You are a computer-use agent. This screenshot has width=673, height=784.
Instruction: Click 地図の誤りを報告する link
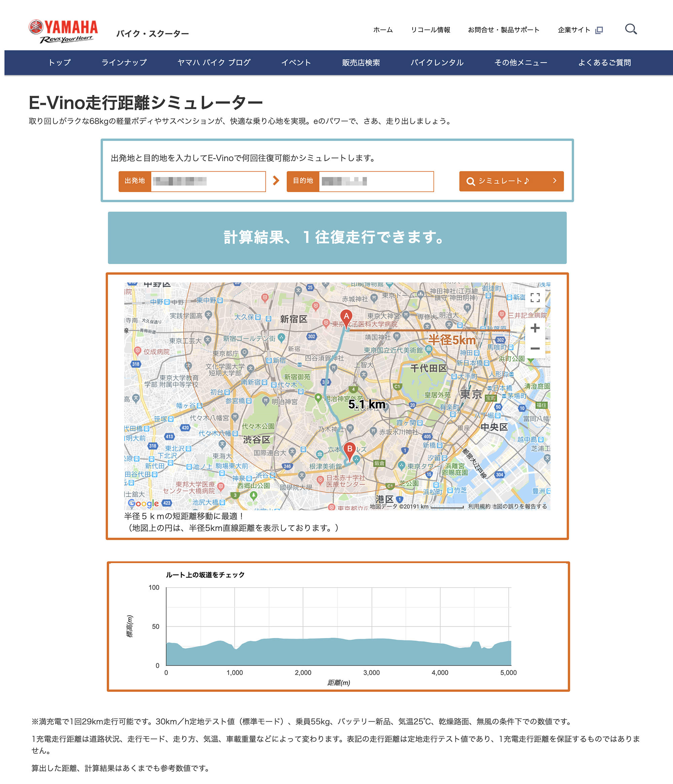(x=520, y=507)
